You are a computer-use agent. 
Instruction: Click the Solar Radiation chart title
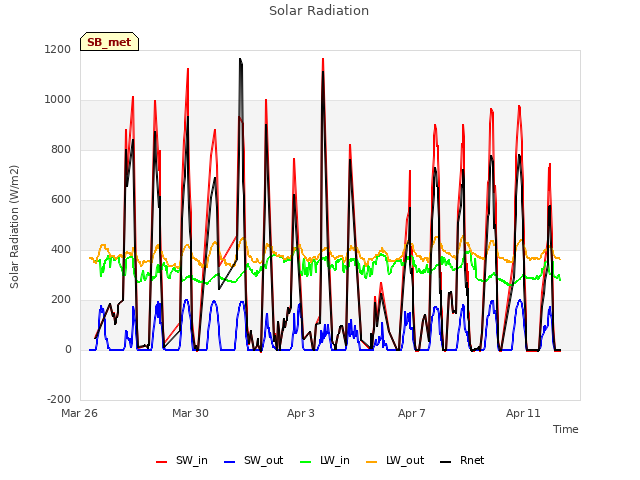click(x=319, y=11)
